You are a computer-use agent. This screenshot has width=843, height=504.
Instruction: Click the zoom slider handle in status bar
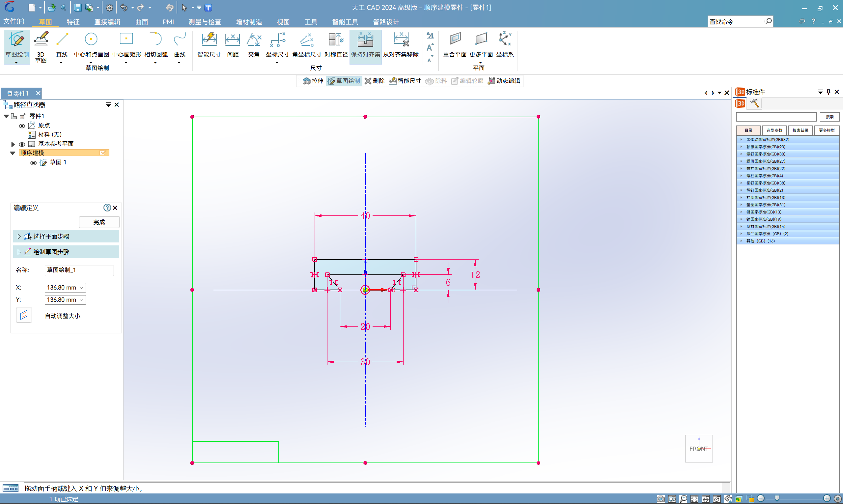point(777,498)
